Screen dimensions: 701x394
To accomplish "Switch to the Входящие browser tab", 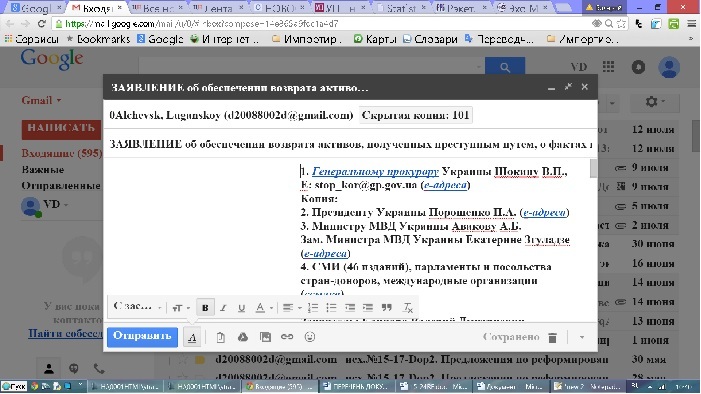I will tap(96, 8).
